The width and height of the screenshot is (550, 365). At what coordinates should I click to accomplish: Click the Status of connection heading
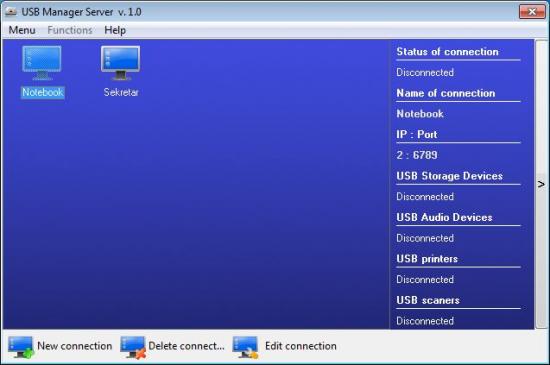(447, 52)
